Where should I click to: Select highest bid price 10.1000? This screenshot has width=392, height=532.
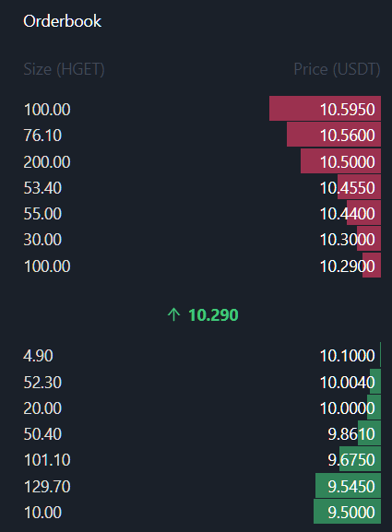point(348,356)
